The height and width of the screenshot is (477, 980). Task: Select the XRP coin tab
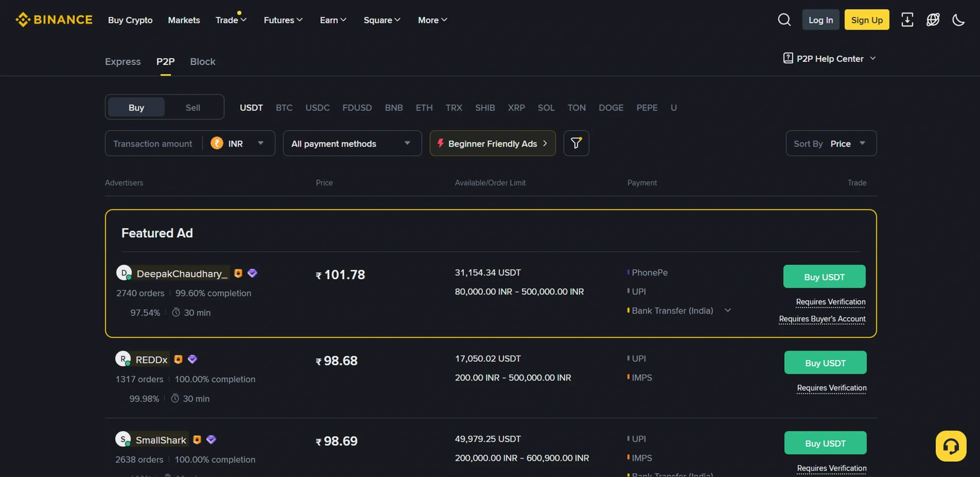tap(516, 107)
